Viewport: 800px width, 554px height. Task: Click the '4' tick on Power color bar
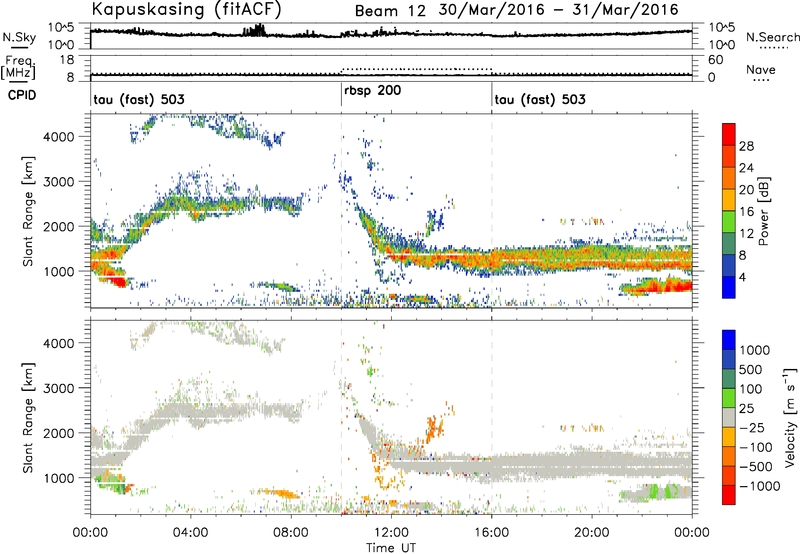click(x=742, y=277)
